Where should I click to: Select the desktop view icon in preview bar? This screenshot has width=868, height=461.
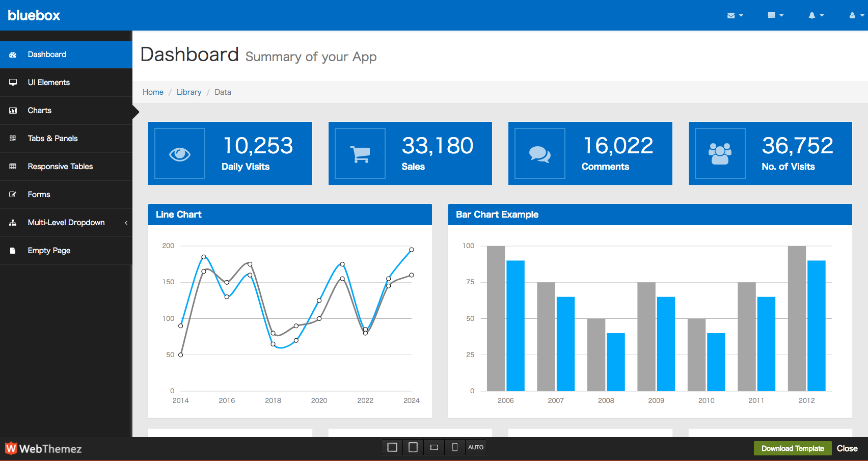pyautogui.click(x=392, y=447)
